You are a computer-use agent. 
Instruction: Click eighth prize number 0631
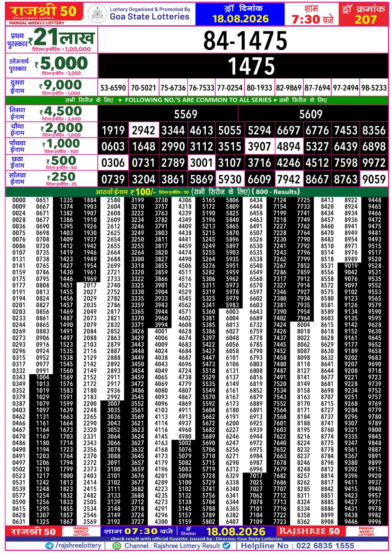[19, 521]
